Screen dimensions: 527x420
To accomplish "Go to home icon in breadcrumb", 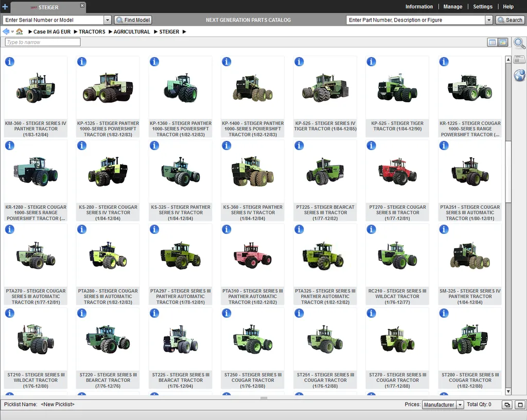I will tap(20, 31).
